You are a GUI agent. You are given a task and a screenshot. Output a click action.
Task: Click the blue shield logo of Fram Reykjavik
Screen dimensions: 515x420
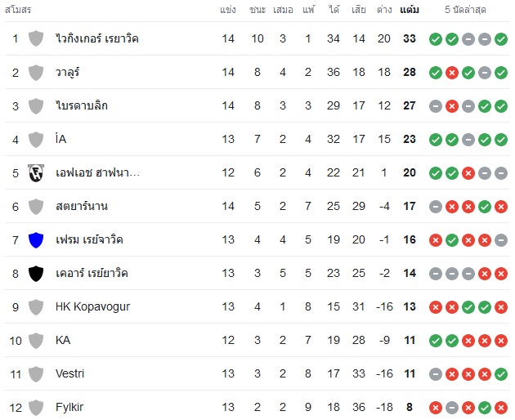point(36,240)
